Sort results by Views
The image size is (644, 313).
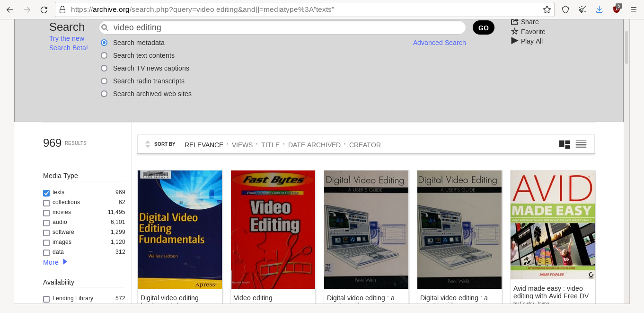coord(242,145)
